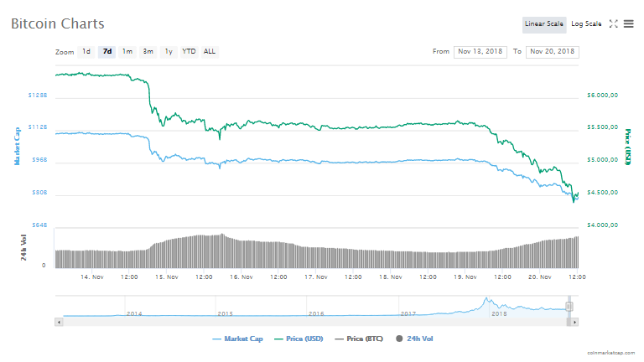Viewport: 644px width, 362px height.
Task: Click the Bitcoin Charts heading
Action: point(58,23)
